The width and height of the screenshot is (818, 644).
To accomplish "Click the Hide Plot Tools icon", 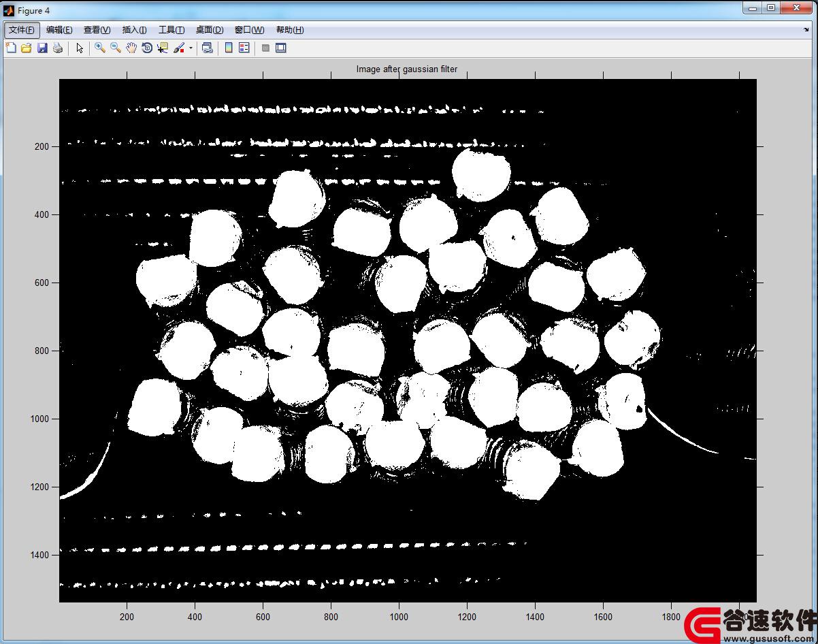I will tap(265, 48).
